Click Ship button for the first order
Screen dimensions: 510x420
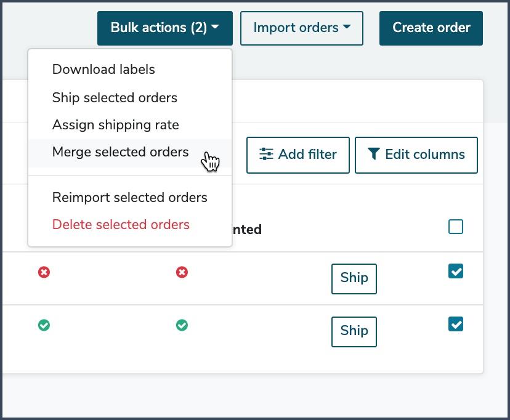click(x=354, y=278)
